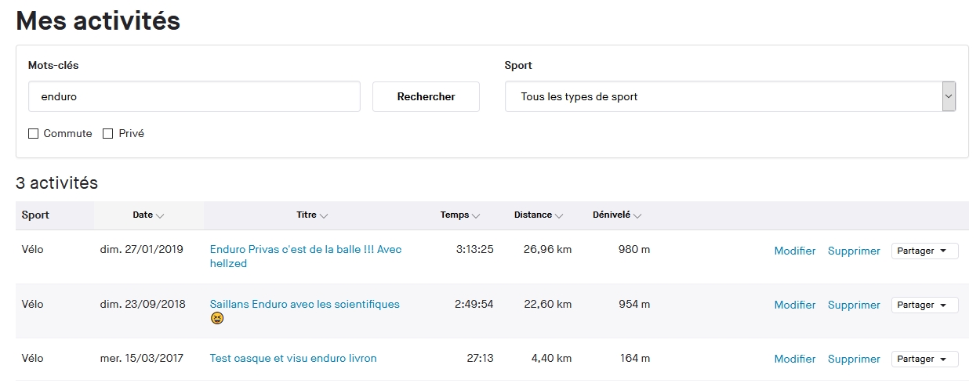Open Partager menu for Enduro Privas activity
The height and width of the screenshot is (383, 980).
pyautogui.click(x=924, y=251)
